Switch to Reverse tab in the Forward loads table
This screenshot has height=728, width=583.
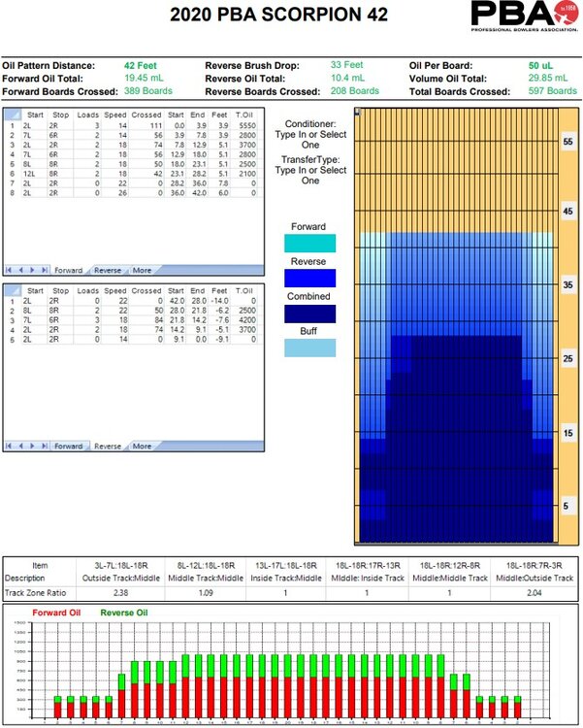coord(107,270)
